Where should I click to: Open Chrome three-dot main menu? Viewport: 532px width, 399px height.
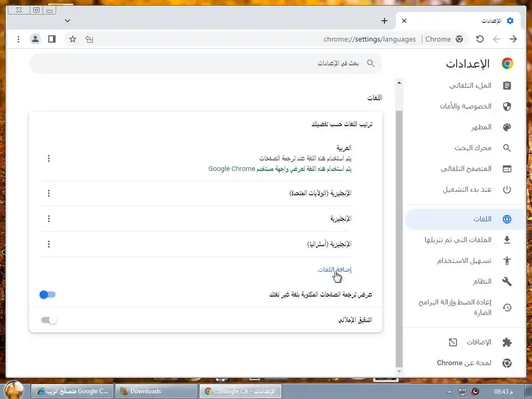[18, 39]
